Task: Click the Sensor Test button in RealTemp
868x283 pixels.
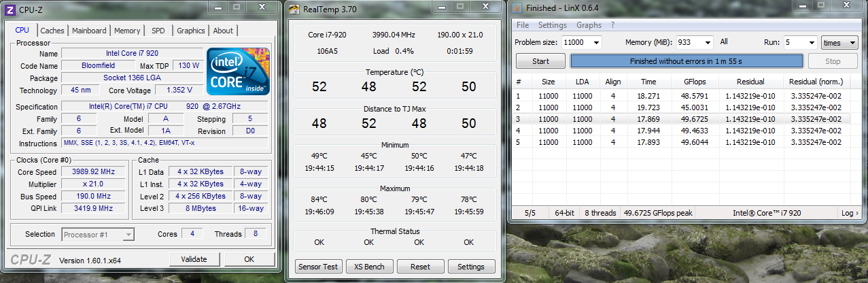Action: point(319,267)
